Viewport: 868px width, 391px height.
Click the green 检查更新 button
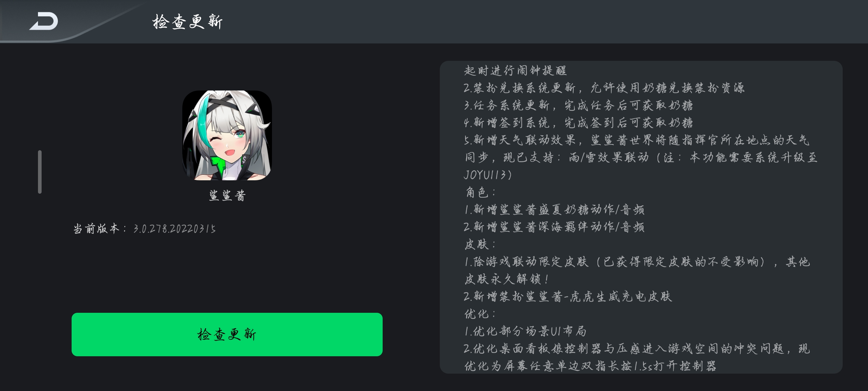tap(227, 335)
